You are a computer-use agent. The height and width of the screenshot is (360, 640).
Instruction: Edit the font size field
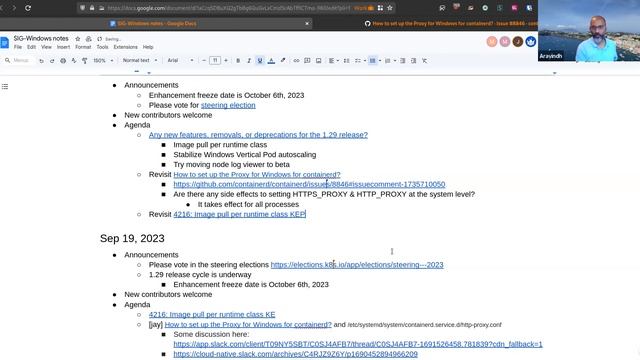click(x=215, y=60)
